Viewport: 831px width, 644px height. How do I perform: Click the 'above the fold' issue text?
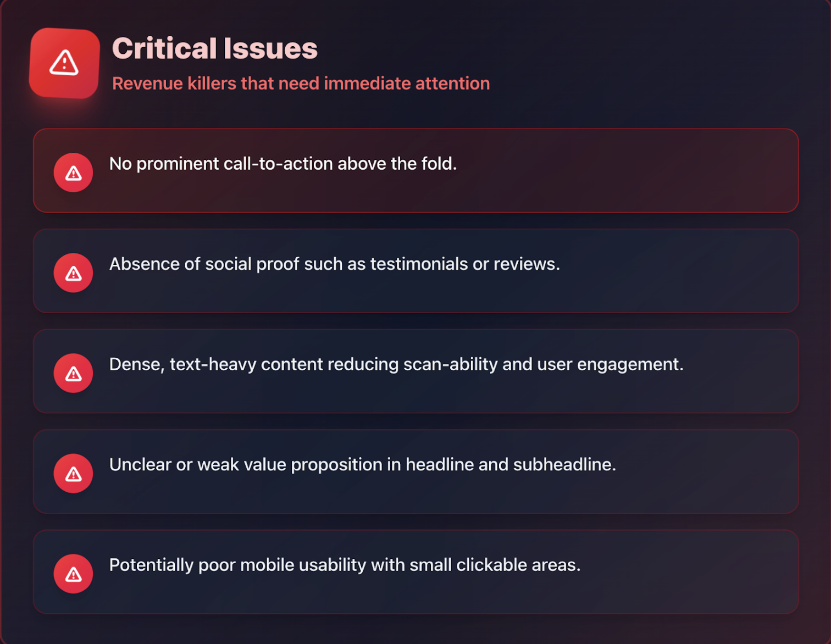click(284, 164)
